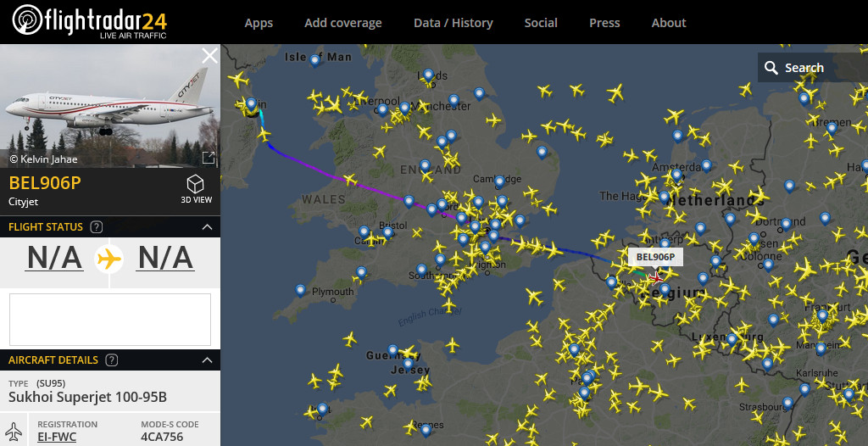Click the airport pin near Karlsruhe
Image resolution: width=868 pixels, height=446 pixels.
click(x=804, y=389)
